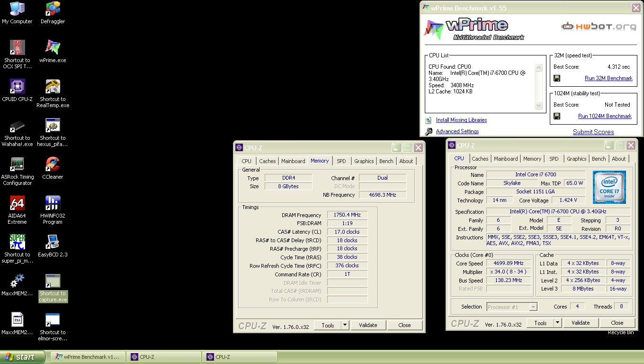Viewport: 644px width, 364px height.
Task: Click Tools button in Memory CPU-Z window
Action: tap(328, 325)
